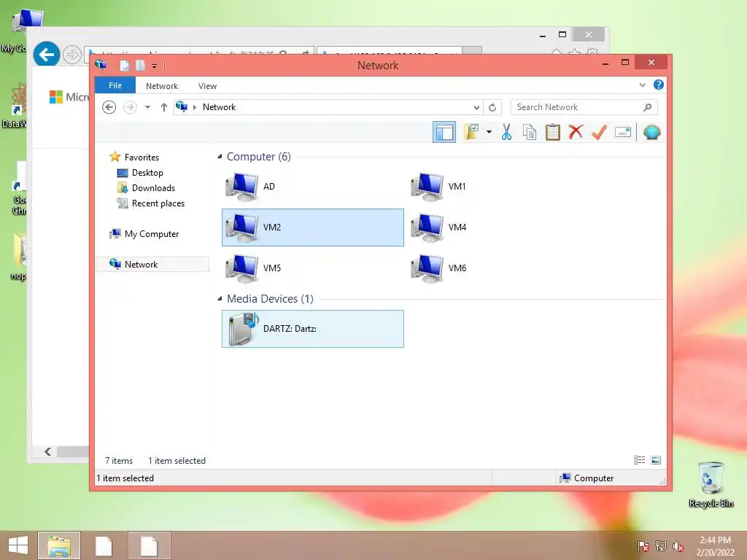This screenshot has width=747, height=560.
Task: Click forward arrow in Network explorer
Action: pyautogui.click(x=130, y=107)
